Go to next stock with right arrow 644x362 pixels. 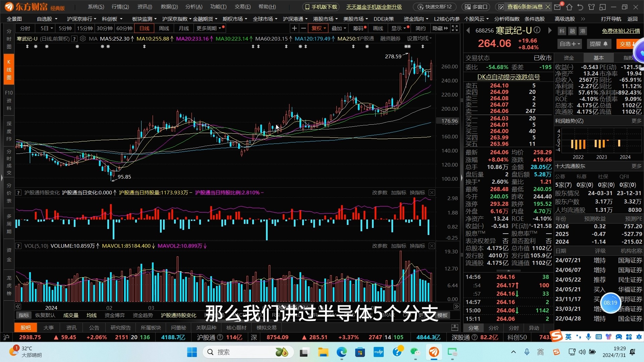point(550,31)
